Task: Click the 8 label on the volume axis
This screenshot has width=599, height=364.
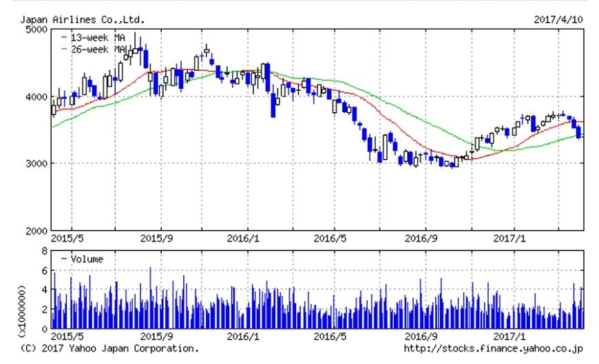Action: click(43, 253)
